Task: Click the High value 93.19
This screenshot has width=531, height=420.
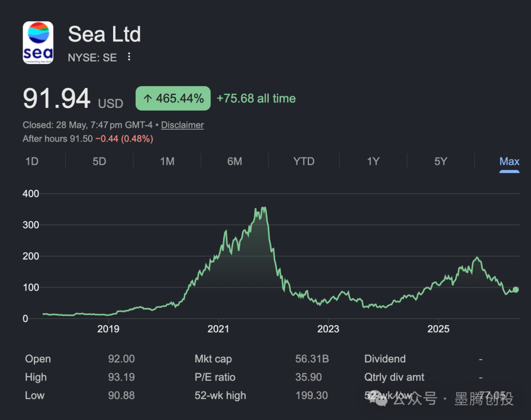Action: point(121,377)
